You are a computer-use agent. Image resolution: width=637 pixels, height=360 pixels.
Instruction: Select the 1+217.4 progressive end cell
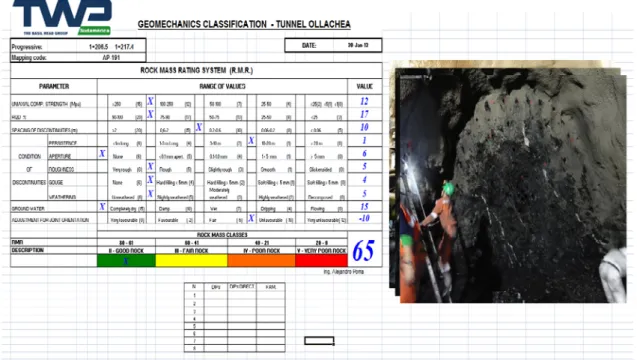tap(124, 47)
